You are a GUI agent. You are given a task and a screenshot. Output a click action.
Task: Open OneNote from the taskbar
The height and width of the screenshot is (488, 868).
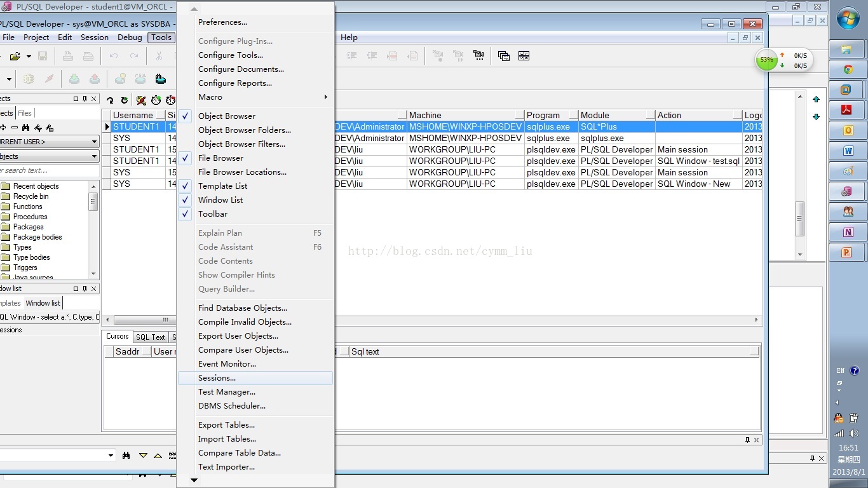point(848,232)
